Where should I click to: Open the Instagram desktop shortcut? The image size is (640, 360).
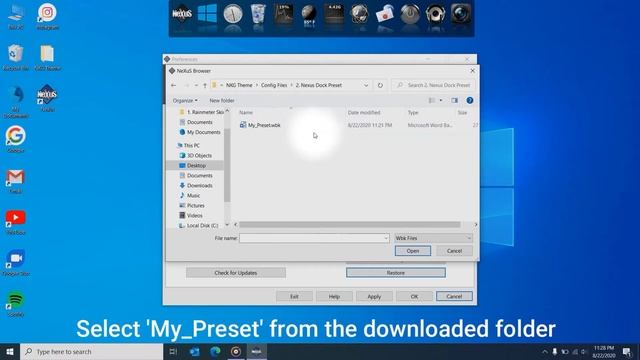47,16
